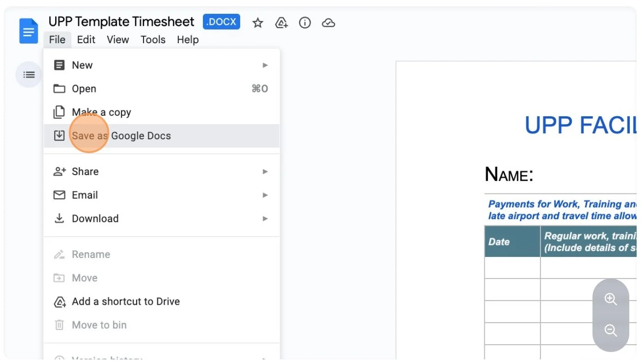The image size is (644, 364).
Task: Star the UPP Template Timesheet document
Action: (258, 23)
